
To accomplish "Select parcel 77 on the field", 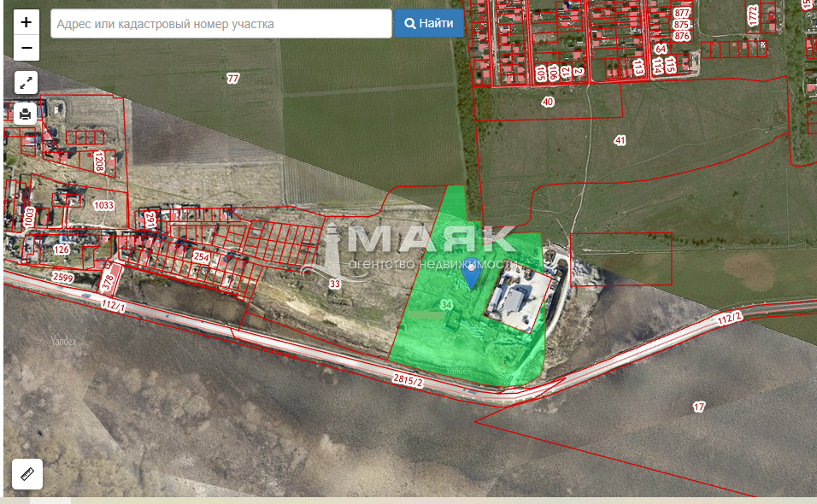I will [x=233, y=79].
